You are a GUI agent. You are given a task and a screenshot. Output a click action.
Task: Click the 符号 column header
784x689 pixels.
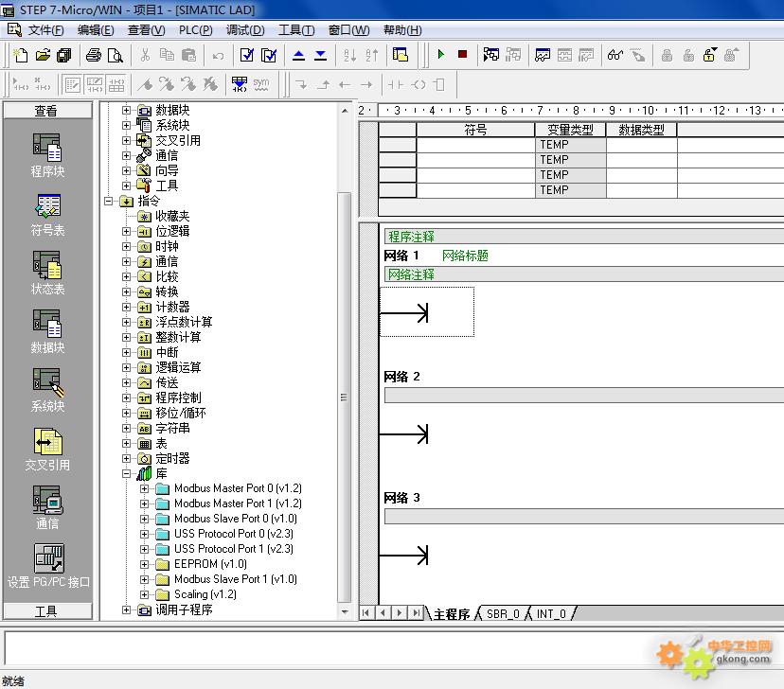(475, 130)
